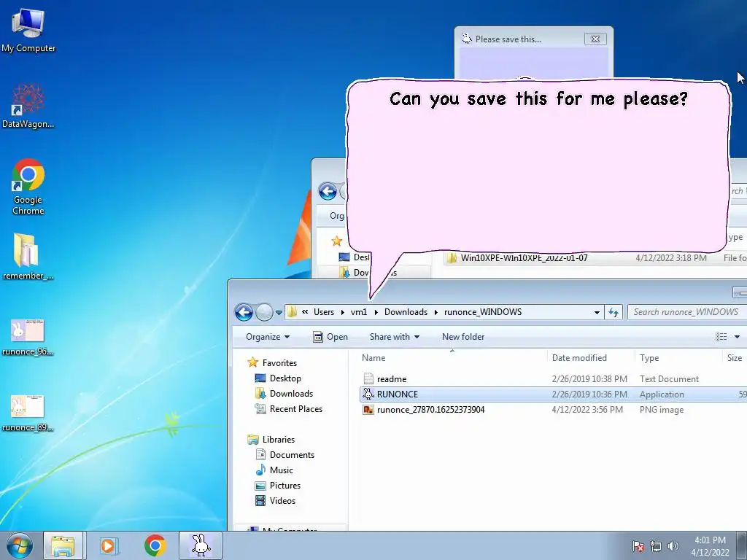Expand the arrow after Downloads breadcrumb

click(436, 312)
